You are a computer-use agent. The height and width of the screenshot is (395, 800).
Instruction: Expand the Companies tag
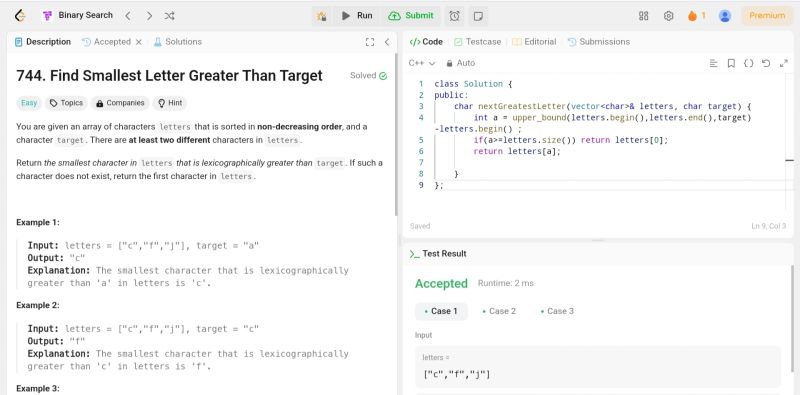[120, 103]
